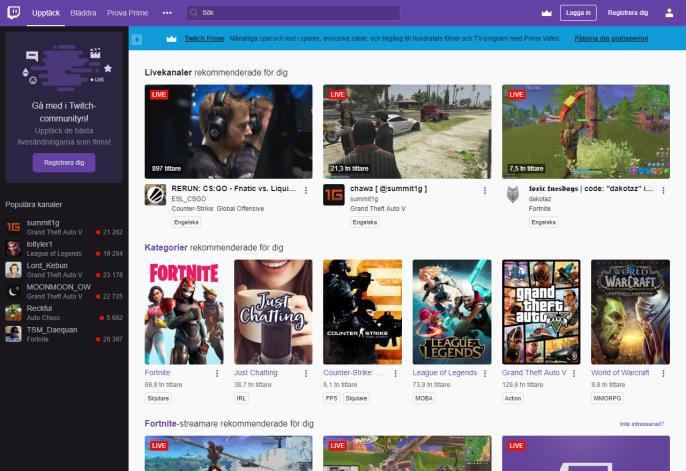Click ESL_CSGO channel avatar
The height and width of the screenshot is (471, 686).
click(x=155, y=195)
